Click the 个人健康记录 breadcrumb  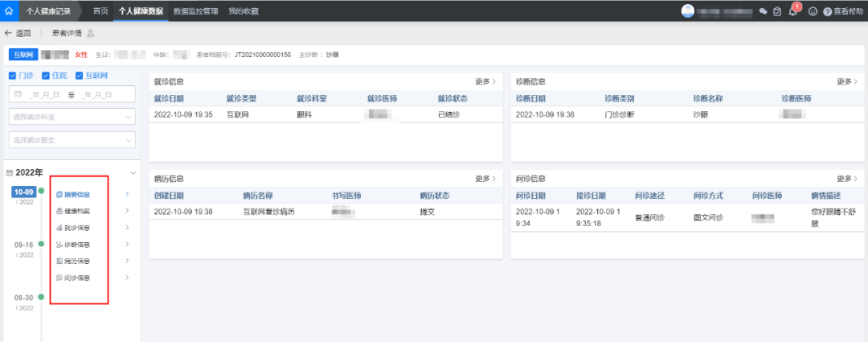[48, 11]
